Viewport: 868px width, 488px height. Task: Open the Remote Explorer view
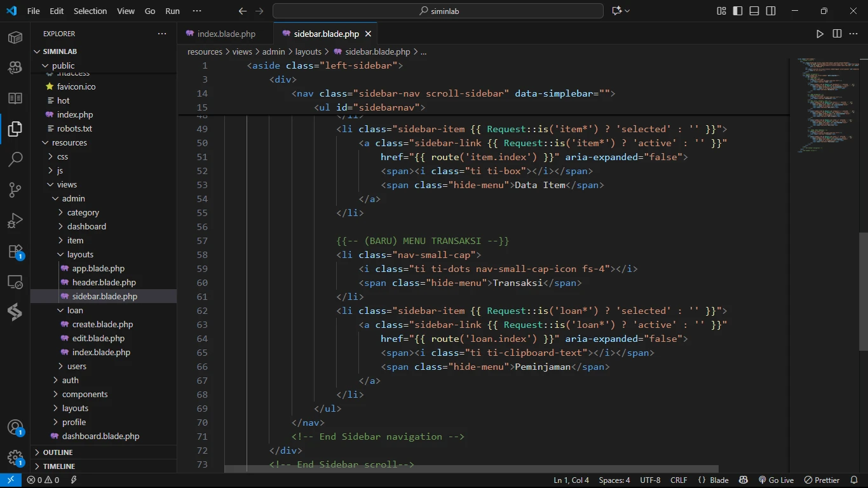(x=15, y=282)
